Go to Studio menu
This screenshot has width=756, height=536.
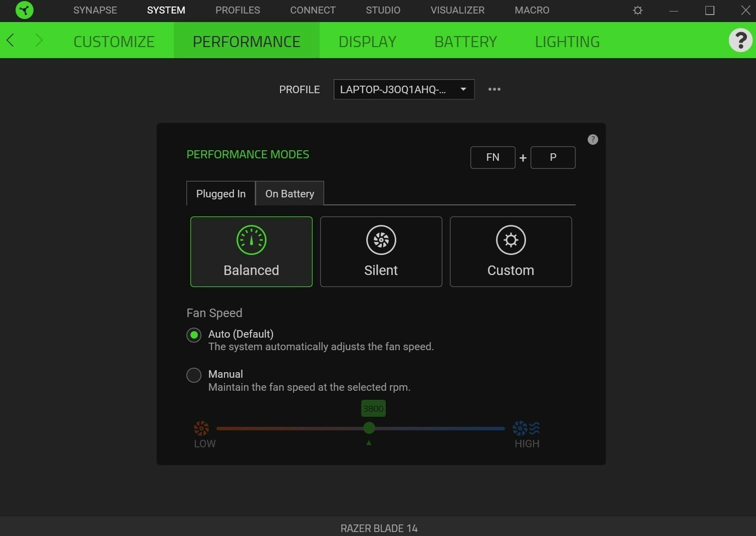pos(383,10)
